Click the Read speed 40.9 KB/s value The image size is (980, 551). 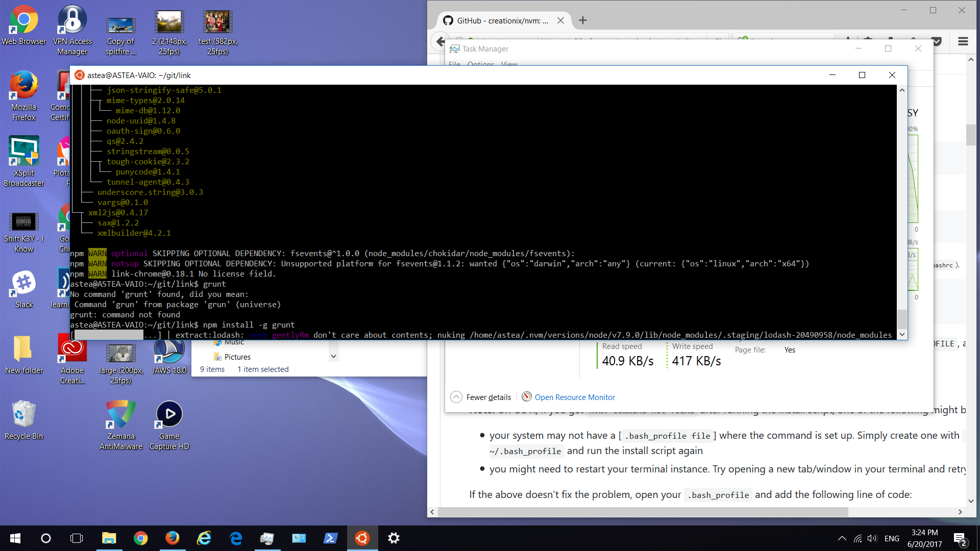627,361
